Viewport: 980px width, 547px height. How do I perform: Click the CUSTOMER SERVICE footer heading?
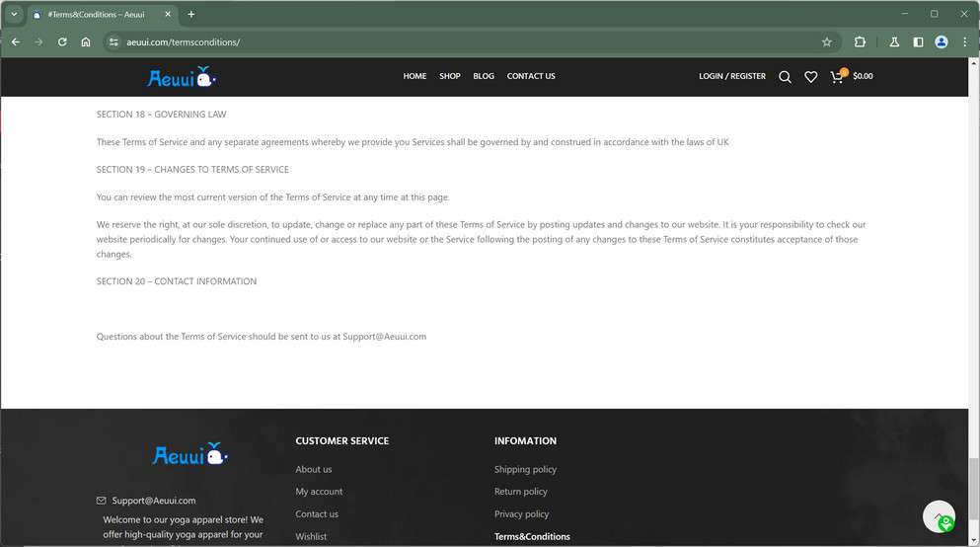[x=341, y=440]
